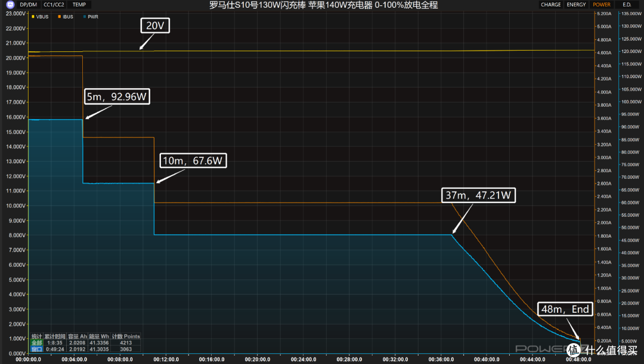The image size is (644, 364).
Task: Click the capacity value 2.0208
Action: click(77, 343)
